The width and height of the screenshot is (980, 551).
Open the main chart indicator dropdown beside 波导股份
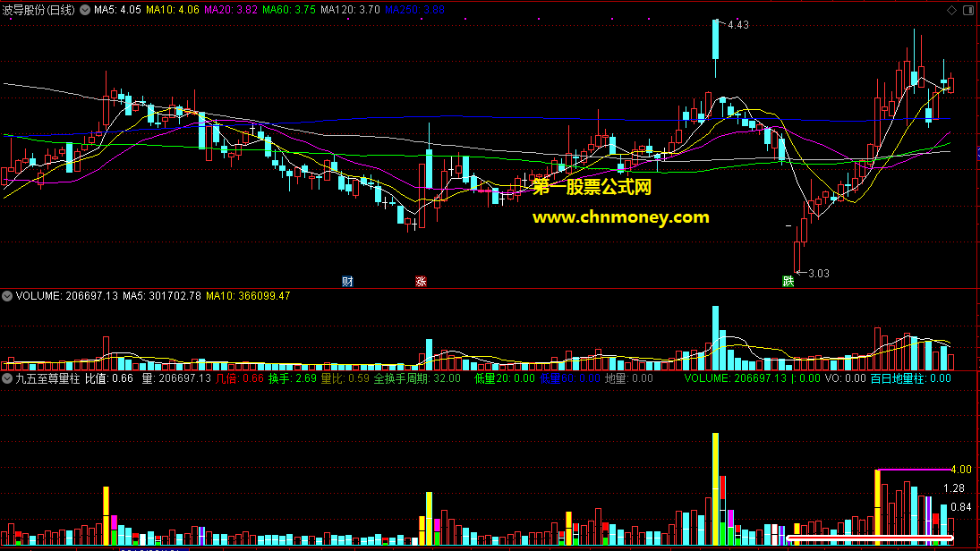[x=85, y=10]
